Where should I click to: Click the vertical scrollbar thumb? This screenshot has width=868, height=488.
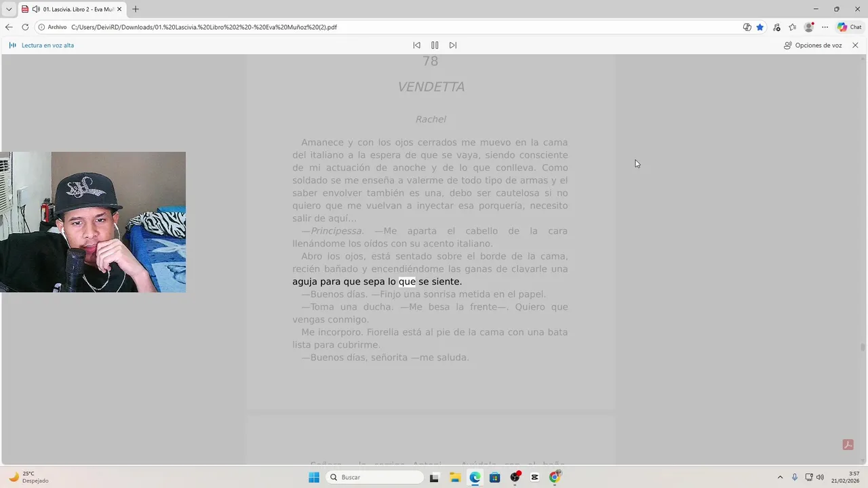click(863, 347)
